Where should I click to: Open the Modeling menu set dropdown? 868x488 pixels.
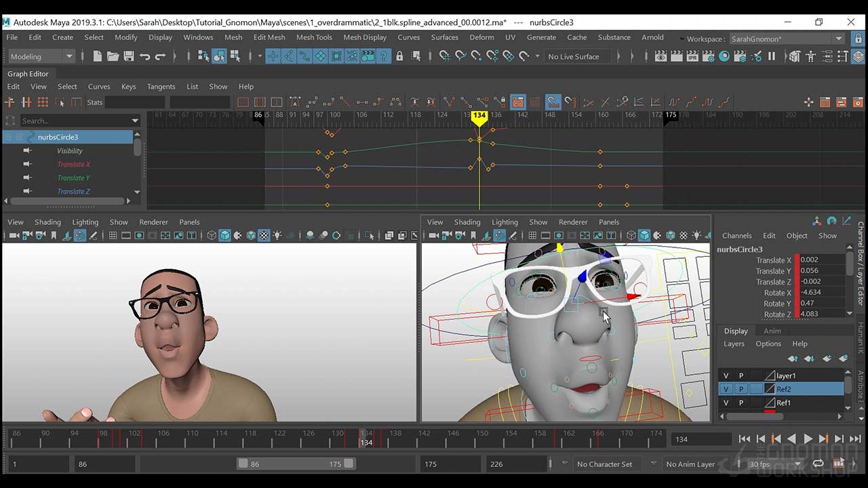41,57
